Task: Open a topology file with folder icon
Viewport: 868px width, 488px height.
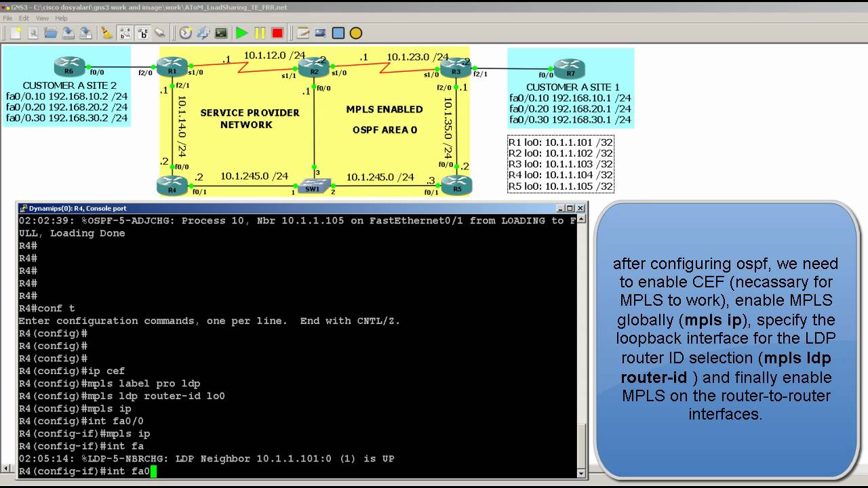Action: point(50,33)
